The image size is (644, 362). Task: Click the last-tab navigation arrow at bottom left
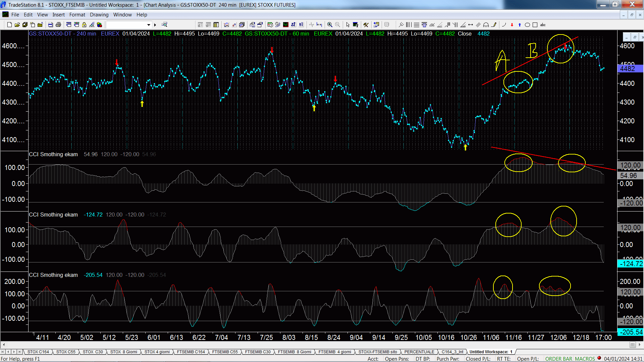(19, 352)
